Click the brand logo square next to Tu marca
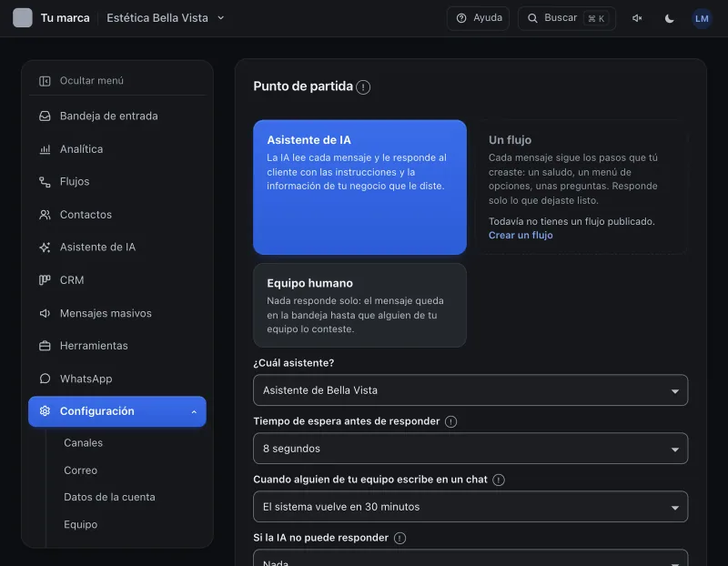 pyautogui.click(x=22, y=17)
